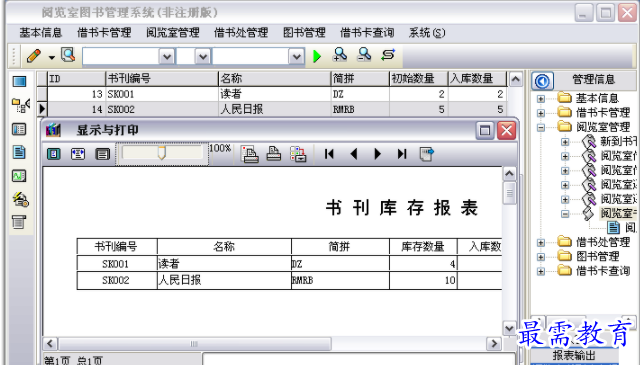Click the print icon in preview toolbar

point(273,154)
